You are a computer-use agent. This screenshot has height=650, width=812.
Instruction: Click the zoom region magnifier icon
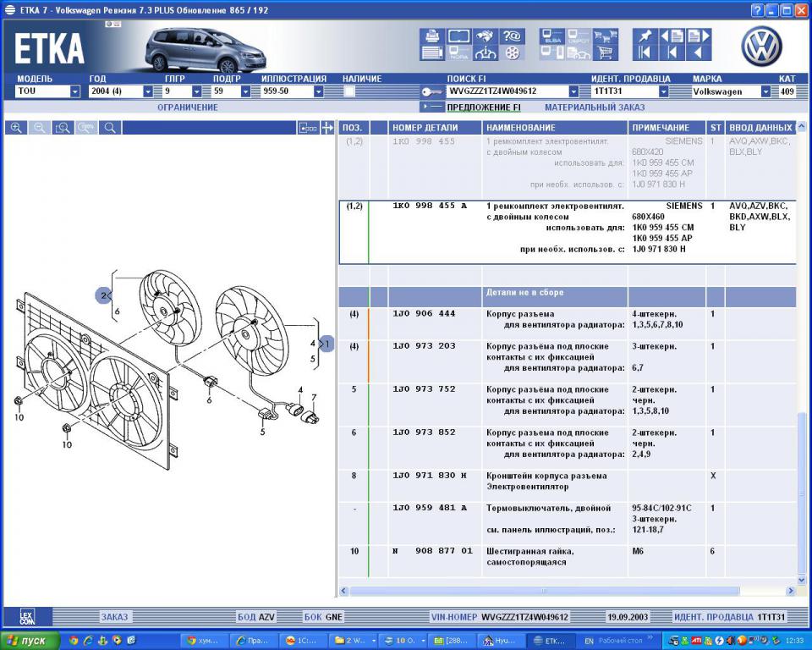(63, 128)
